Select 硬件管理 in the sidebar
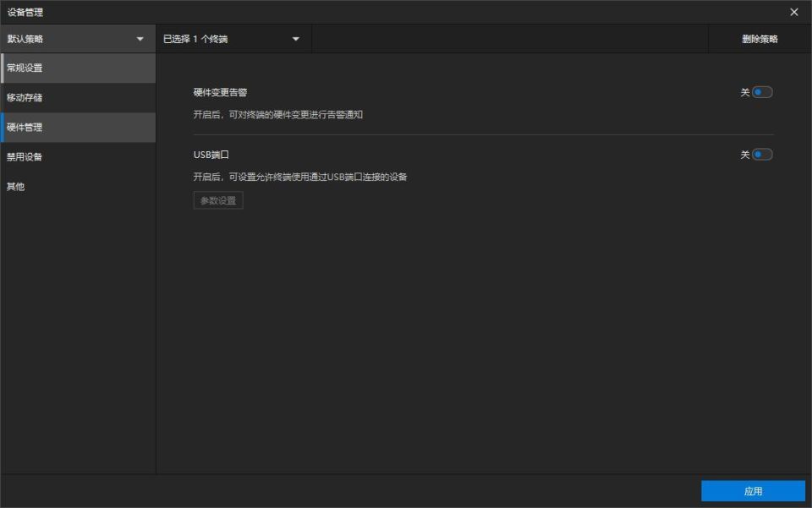This screenshot has height=508, width=812. pyautogui.click(x=78, y=128)
